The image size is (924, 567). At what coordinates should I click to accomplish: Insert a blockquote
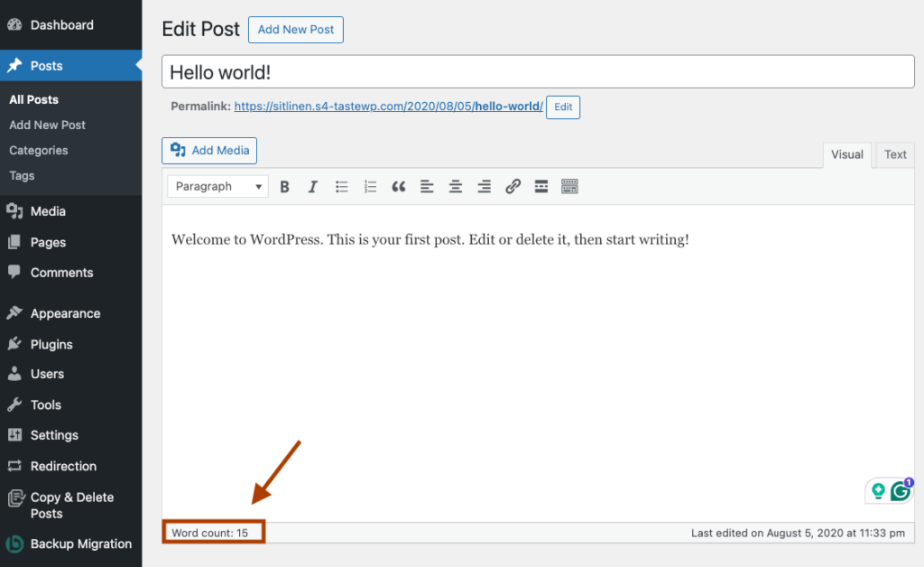click(398, 186)
